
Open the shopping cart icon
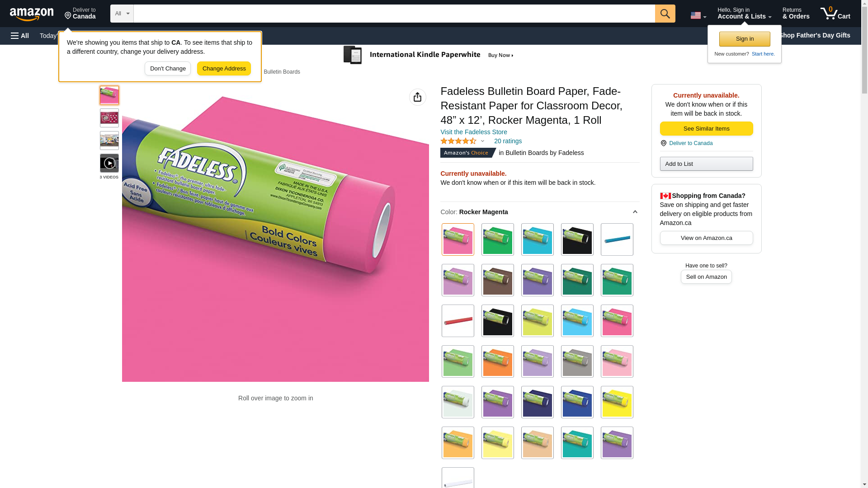835,14
